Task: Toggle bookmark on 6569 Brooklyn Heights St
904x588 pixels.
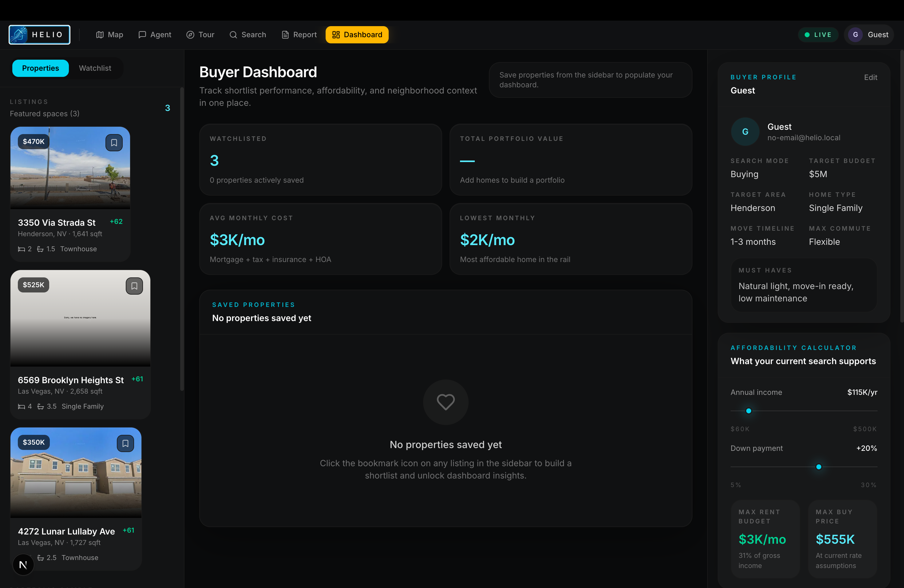Action: coord(134,286)
